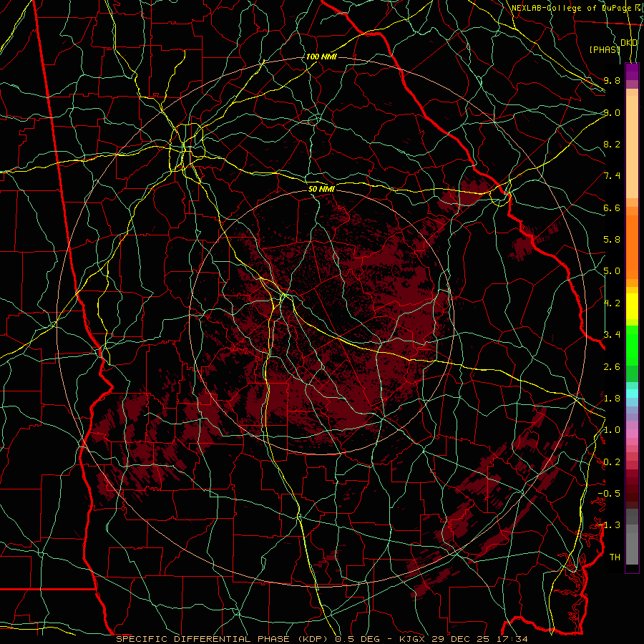The height and width of the screenshot is (644, 644).
Task: Click the '1.8' value on the scale
Action: point(612,399)
